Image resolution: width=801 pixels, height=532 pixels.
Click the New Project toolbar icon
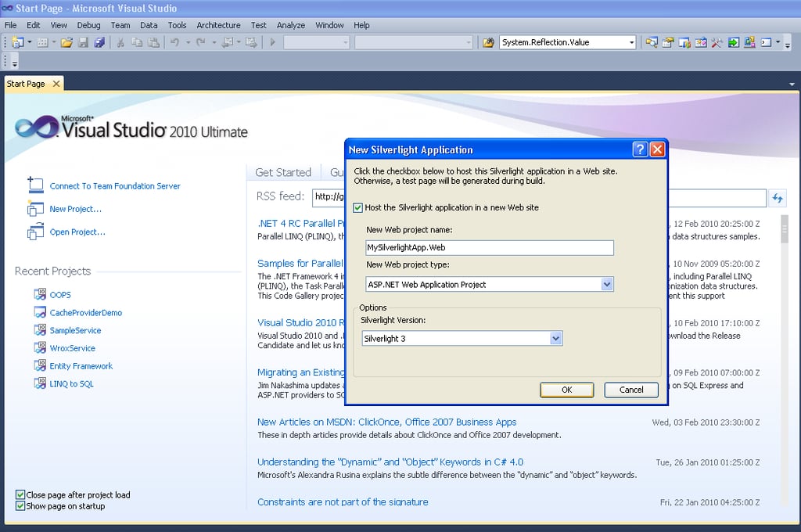pos(17,42)
